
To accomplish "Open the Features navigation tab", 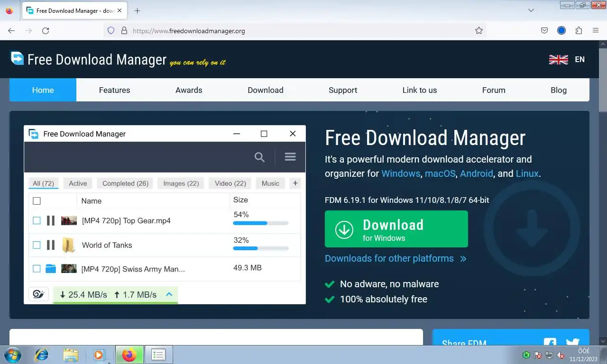I will [114, 90].
